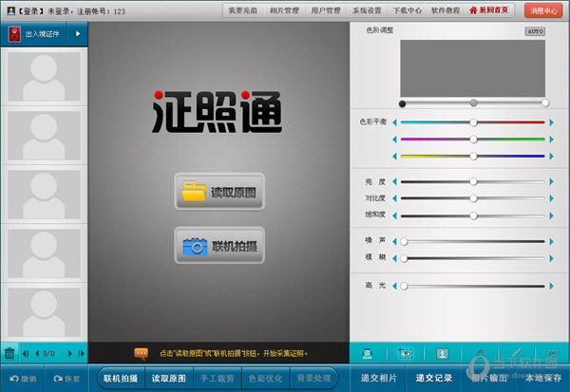This screenshot has height=392, width=570.
Task: Open 软件教程 menu item
Action: point(446,10)
